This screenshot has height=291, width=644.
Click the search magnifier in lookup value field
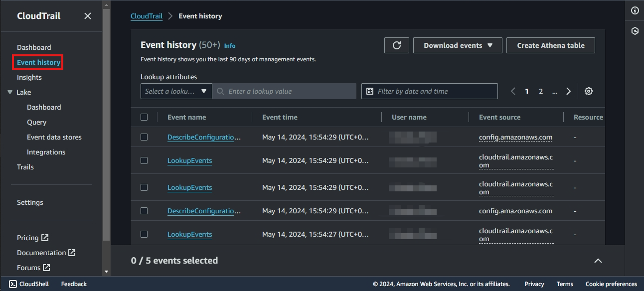tap(220, 91)
